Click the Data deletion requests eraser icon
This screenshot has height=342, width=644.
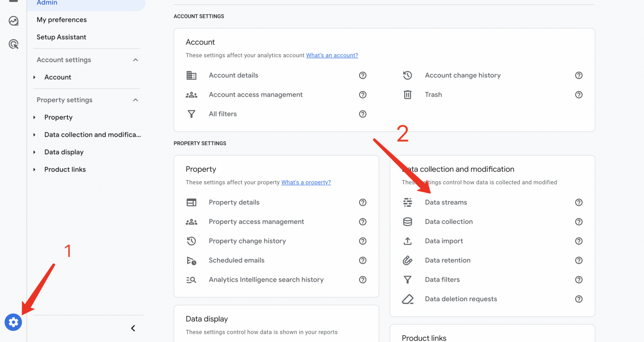(x=407, y=299)
